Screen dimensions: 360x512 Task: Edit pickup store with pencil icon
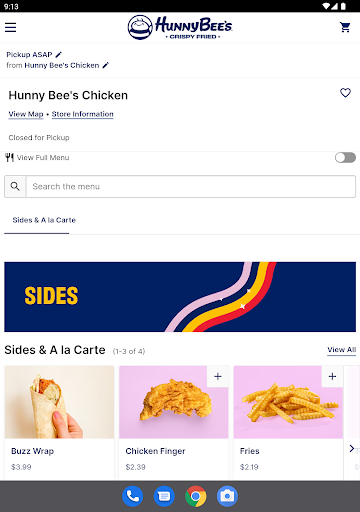point(106,65)
